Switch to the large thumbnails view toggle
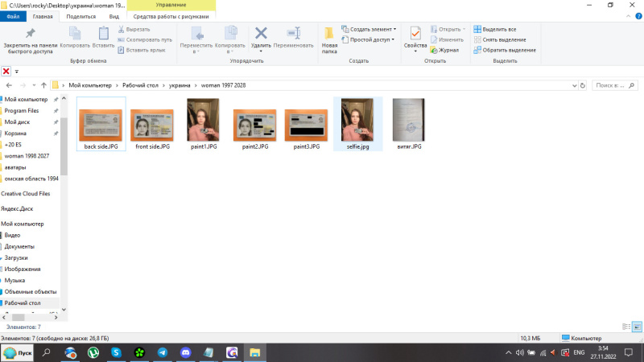644x362 pixels. [637, 326]
